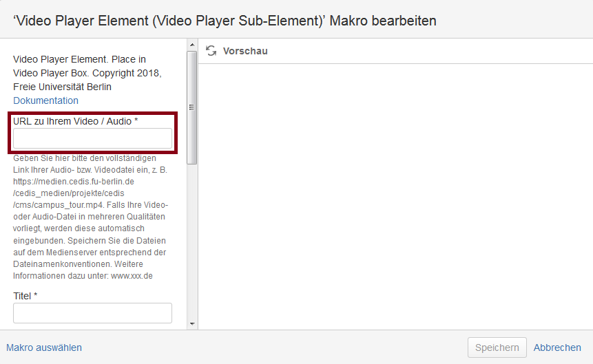This screenshot has height=364, width=593.
Task: Click text 'Freie Universität Berlin'
Action: pyautogui.click(x=63, y=87)
